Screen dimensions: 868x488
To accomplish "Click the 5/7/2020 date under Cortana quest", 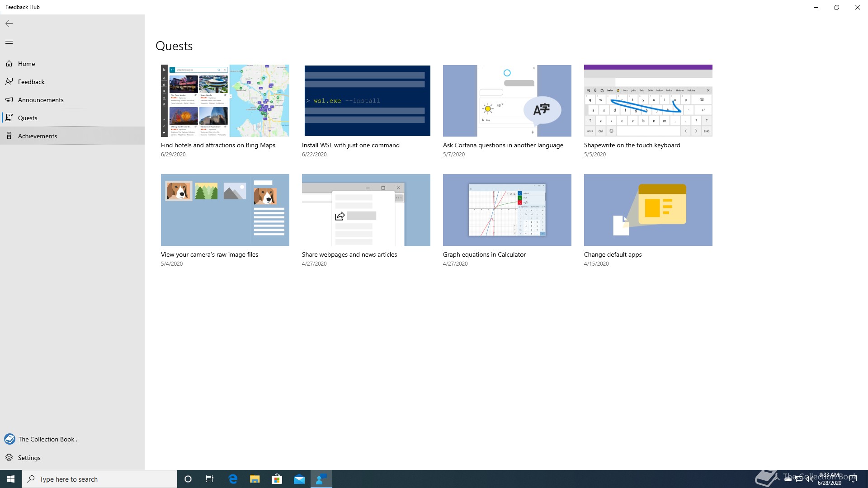I will point(454,155).
